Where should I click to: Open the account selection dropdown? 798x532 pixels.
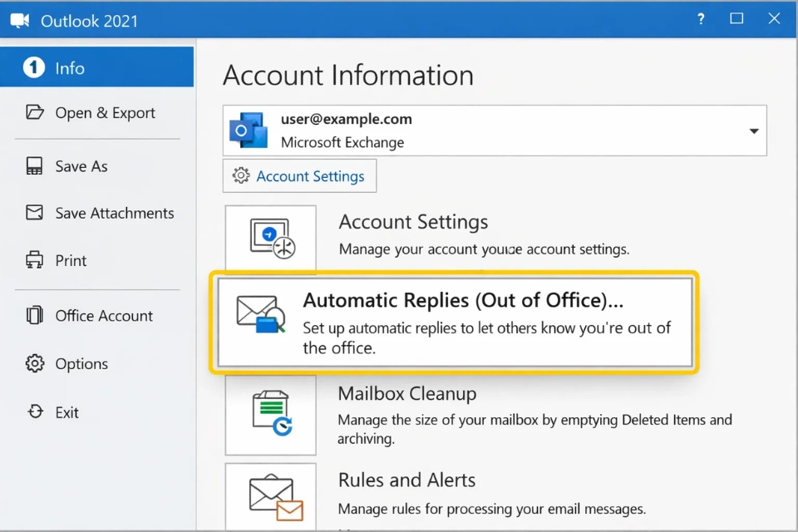(x=753, y=131)
